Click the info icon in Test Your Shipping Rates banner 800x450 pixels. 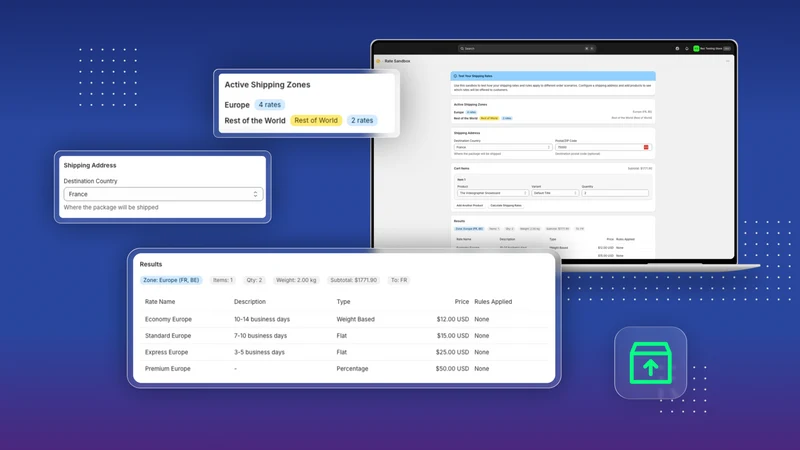coord(455,76)
